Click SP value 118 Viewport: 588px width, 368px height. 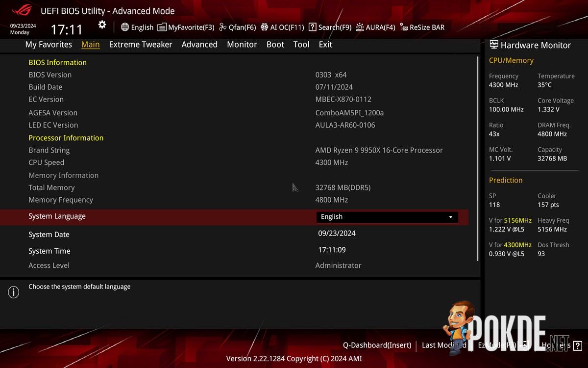(494, 205)
